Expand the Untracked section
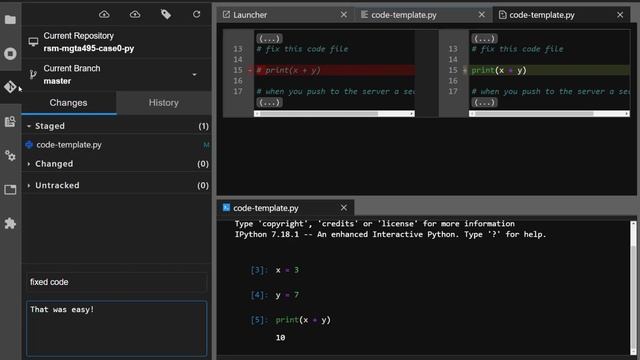Image resolution: width=640 pixels, height=360 pixels. point(29,185)
